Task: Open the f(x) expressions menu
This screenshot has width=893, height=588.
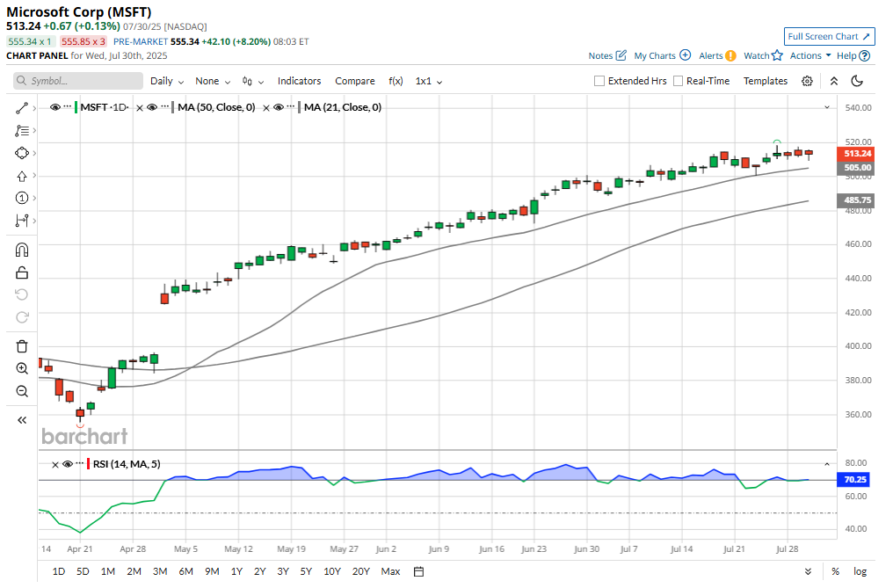Action: (x=396, y=81)
